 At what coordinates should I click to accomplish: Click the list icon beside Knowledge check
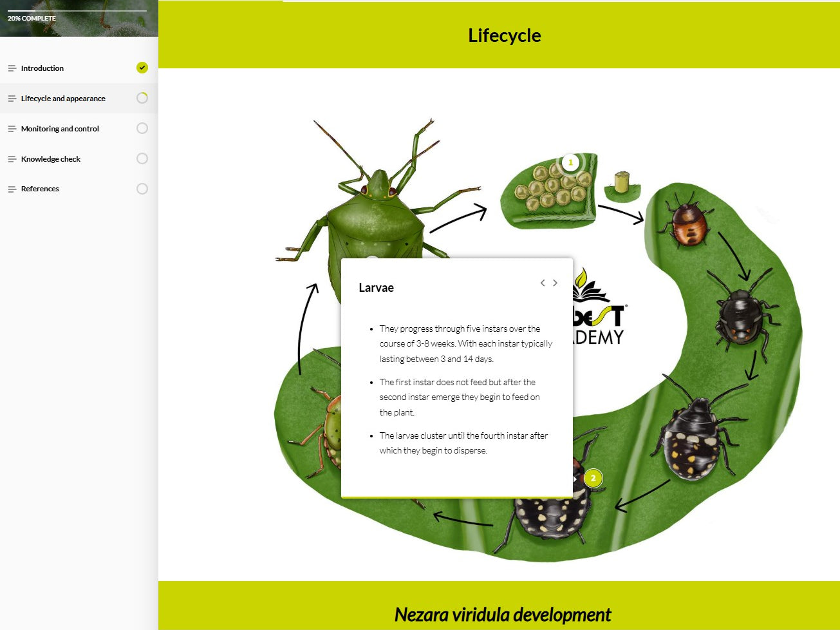pos(12,159)
